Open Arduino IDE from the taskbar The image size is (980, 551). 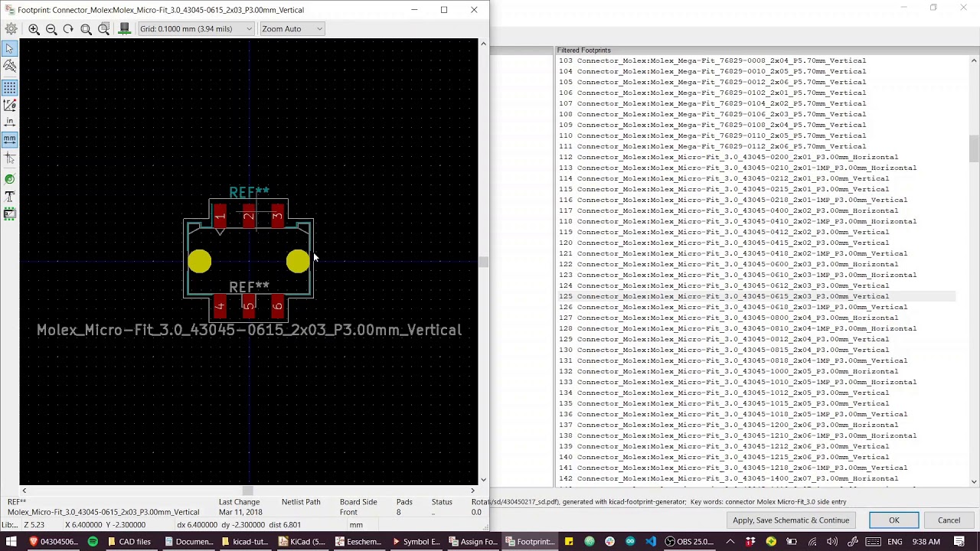point(630,542)
